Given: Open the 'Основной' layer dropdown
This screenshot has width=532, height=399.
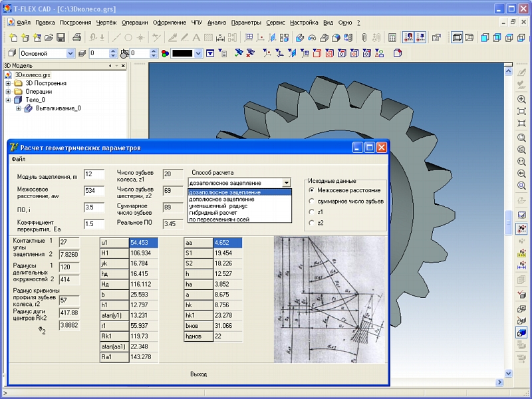Looking at the screenshot, I should (70, 53).
